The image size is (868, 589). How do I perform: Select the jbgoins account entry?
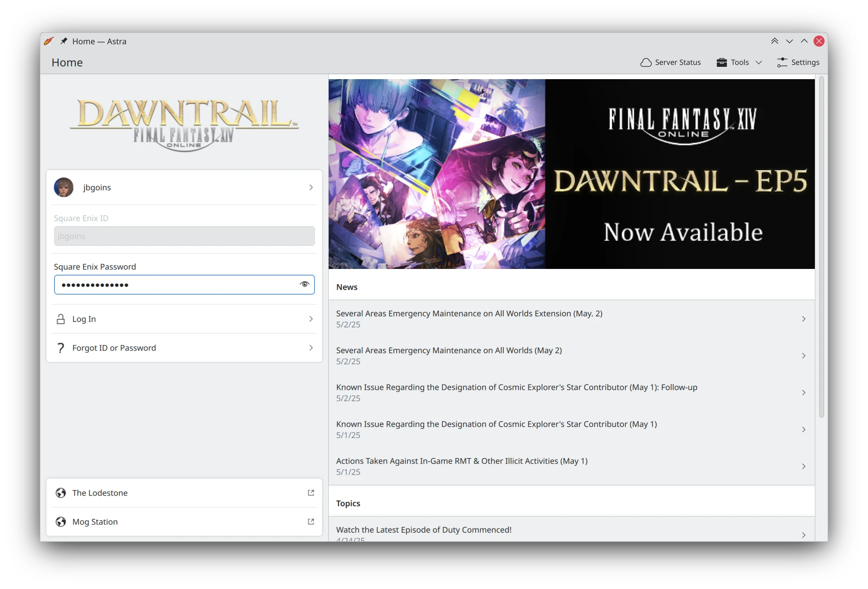[x=184, y=187]
